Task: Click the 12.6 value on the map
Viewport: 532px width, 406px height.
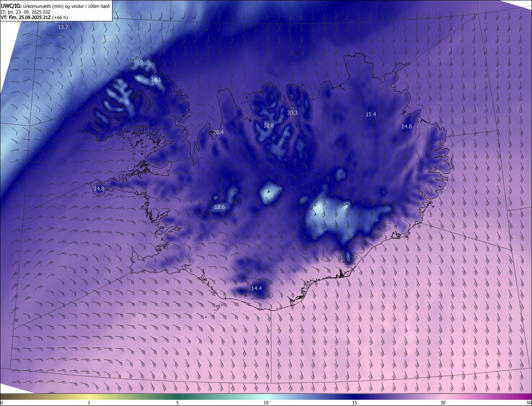Action: 219,207
